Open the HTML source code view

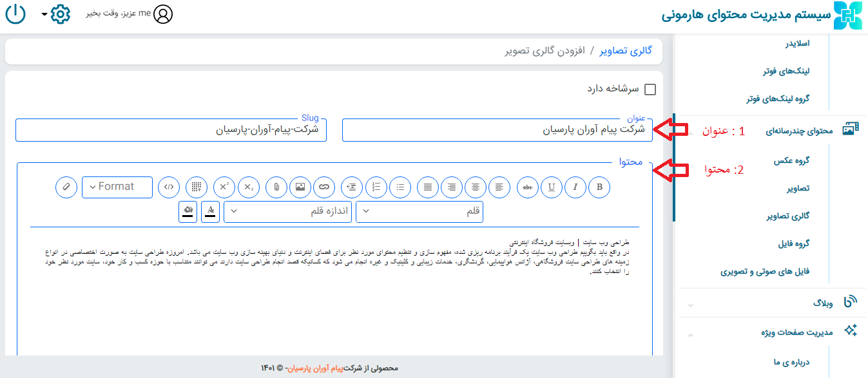click(x=169, y=187)
